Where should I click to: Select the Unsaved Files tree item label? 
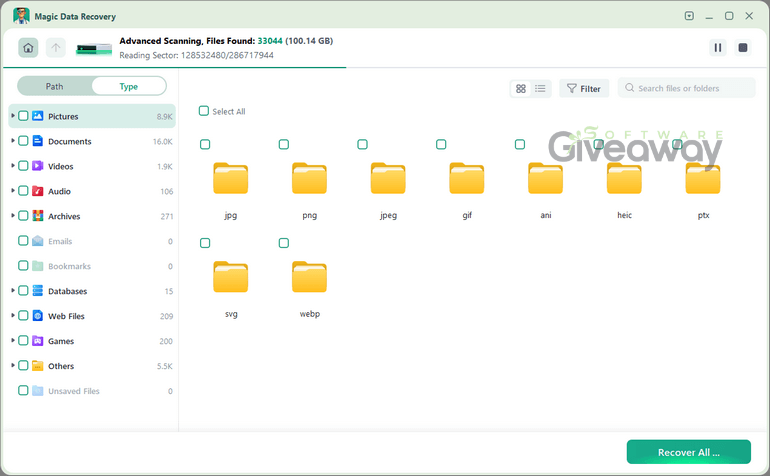click(x=74, y=391)
